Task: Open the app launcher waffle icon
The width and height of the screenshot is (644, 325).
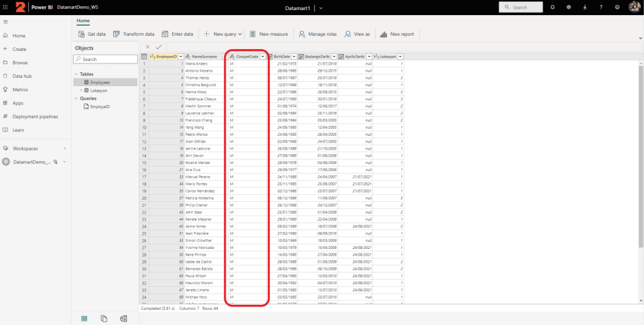Action: [6, 8]
